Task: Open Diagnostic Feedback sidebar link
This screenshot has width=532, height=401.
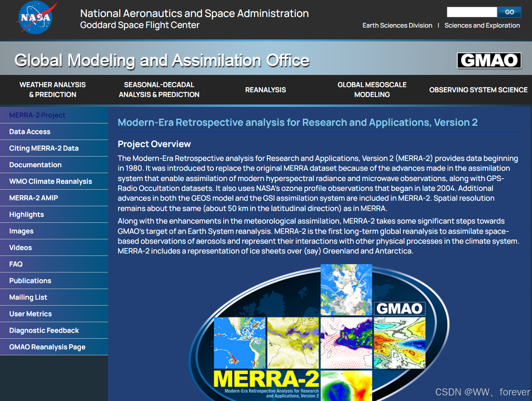Action: click(x=54, y=330)
